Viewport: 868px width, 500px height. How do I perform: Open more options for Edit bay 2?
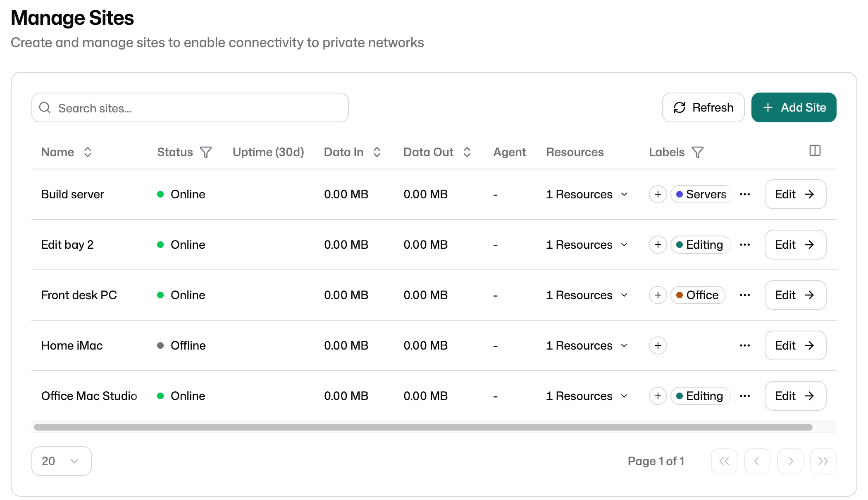745,245
